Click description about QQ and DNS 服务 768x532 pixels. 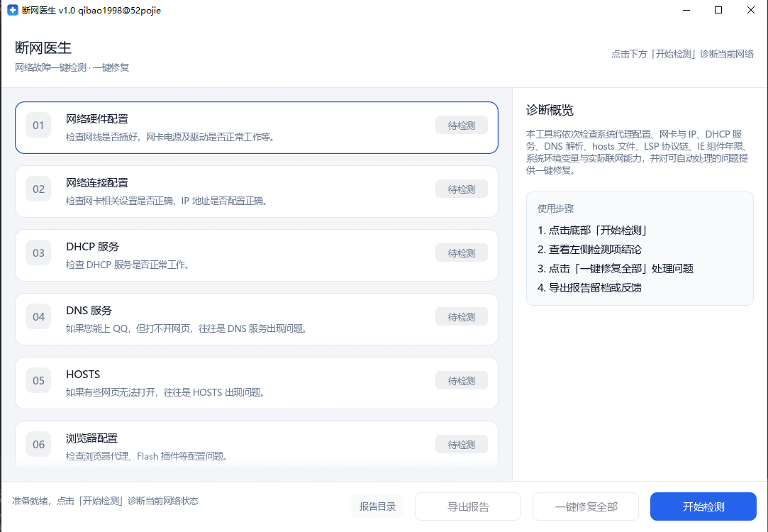[x=187, y=328]
